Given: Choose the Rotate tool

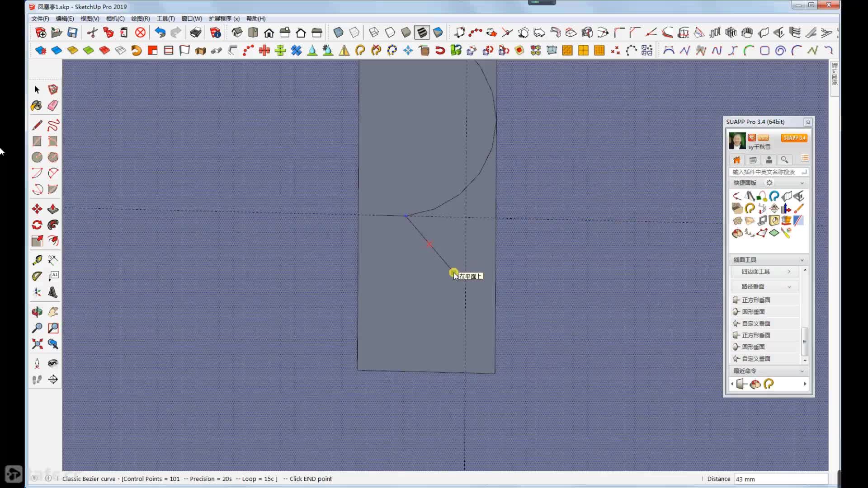Looking at the screenshot, I should point(37,225).
